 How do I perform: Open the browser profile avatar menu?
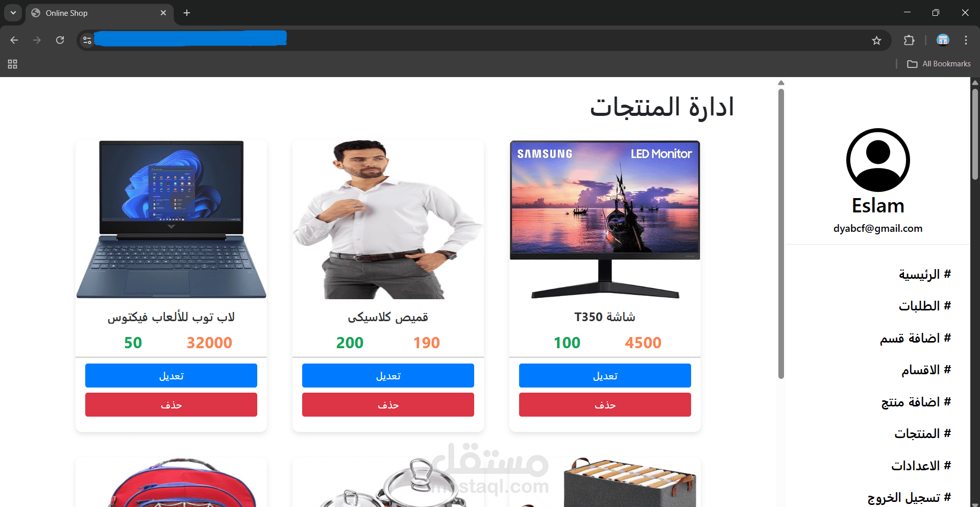click(943, 40)
